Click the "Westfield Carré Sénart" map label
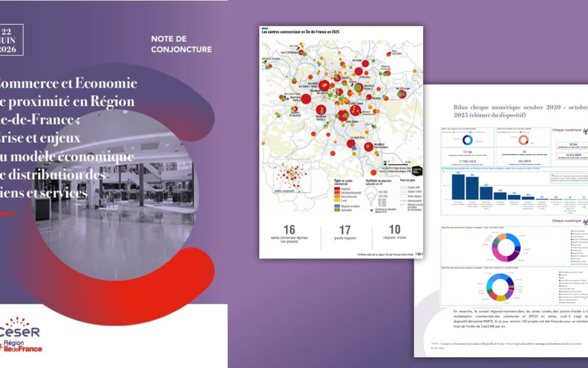This screenshot has height=368, width=588. tap(381, 146)
